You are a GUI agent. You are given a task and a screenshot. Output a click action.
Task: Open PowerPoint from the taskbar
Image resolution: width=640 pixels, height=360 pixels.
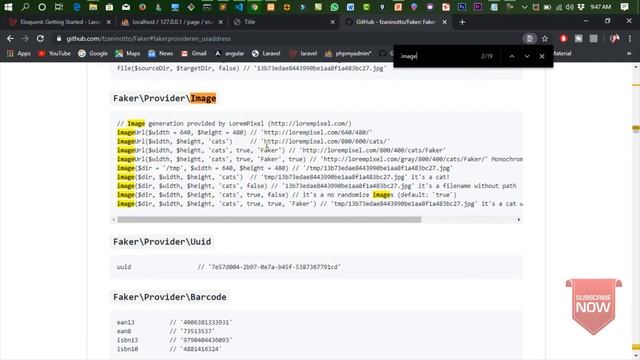398,7
